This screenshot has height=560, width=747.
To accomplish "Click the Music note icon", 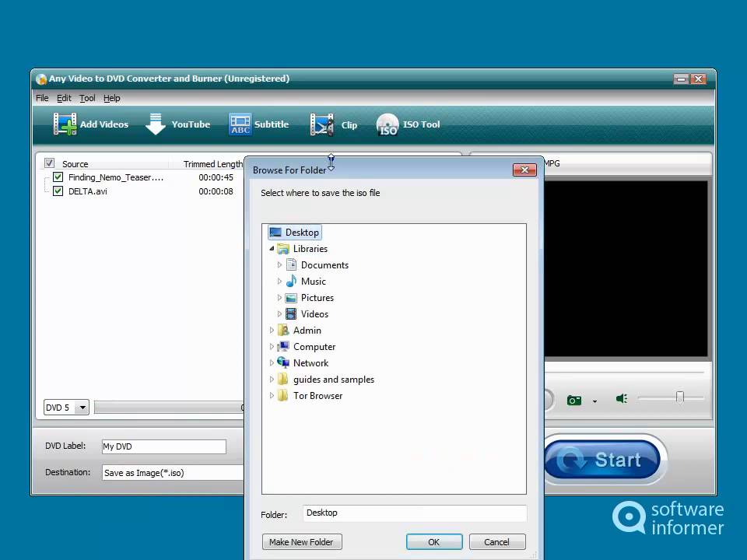I will [x=291, y=281].
